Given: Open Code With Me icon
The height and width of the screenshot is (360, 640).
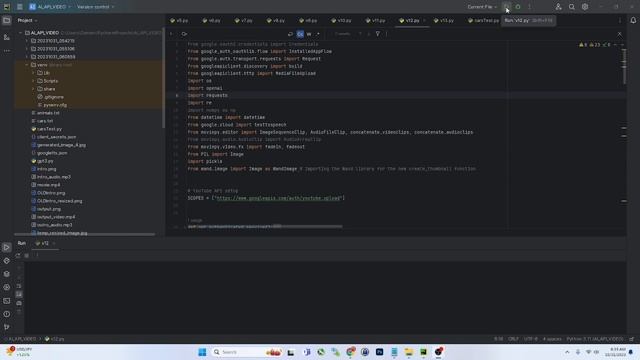Looking at the screenshot, I should (558, 7).
